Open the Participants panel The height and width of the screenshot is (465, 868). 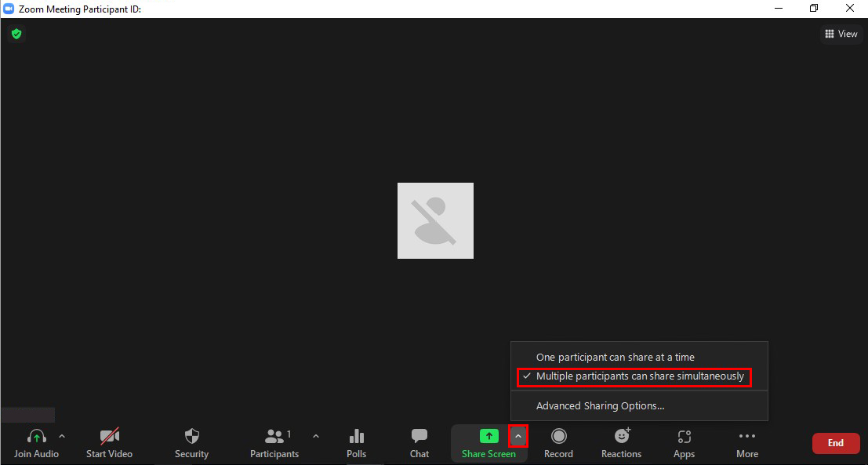(x=274, y=443)
